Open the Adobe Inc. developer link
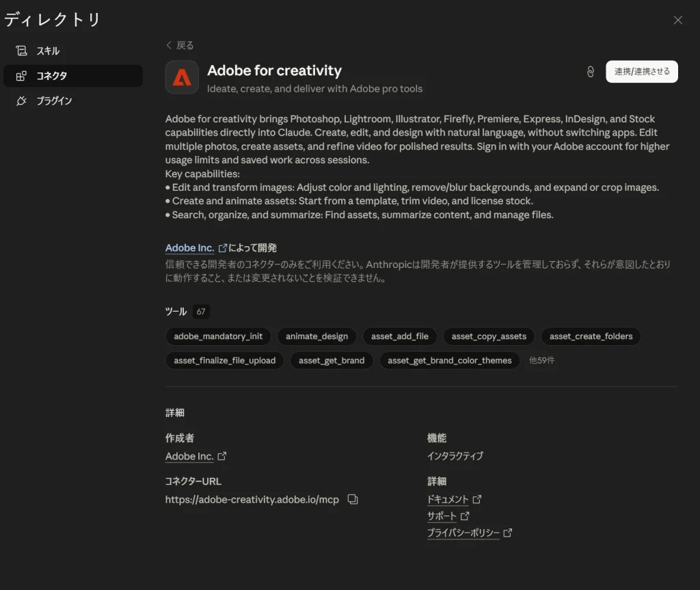 click(190, 247)
